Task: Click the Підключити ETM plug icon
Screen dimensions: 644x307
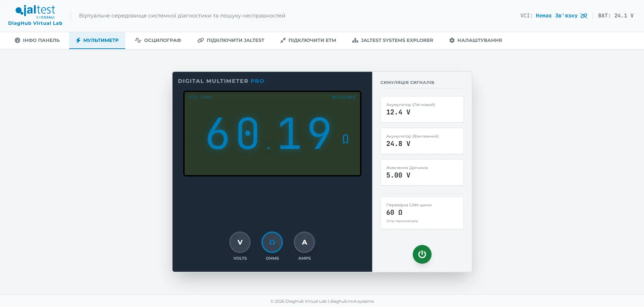Action: 283,40
